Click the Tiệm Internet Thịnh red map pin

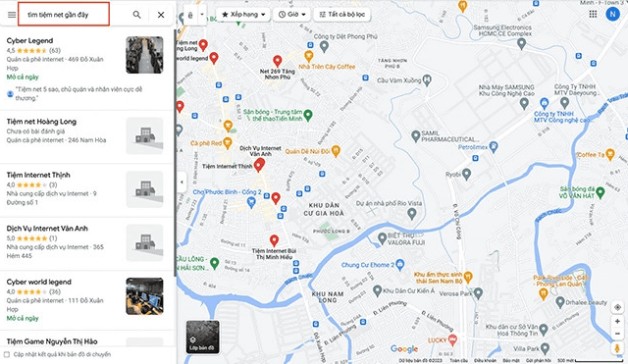[258, 166]
